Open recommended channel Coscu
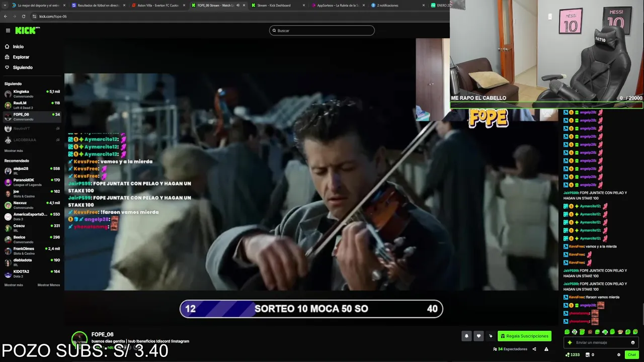This screenshot has width=644, height=362. click(x=32, y=228)
